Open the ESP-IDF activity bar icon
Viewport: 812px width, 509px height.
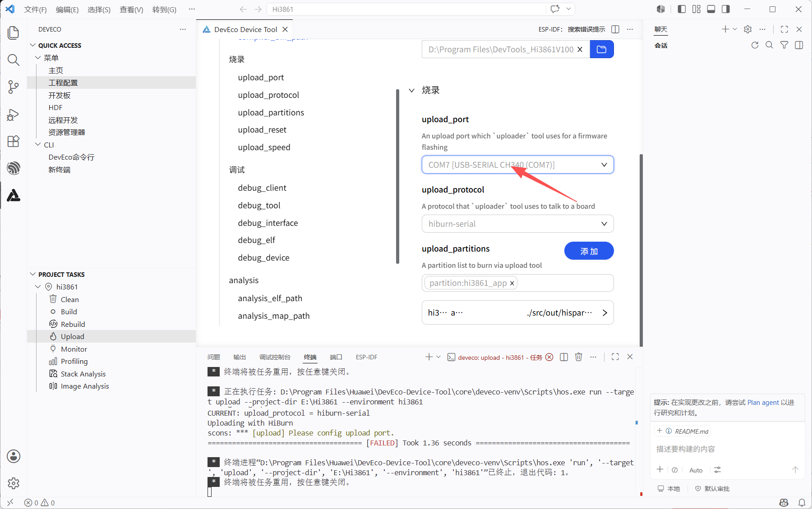pyautogui.click(x=14, y=168)
